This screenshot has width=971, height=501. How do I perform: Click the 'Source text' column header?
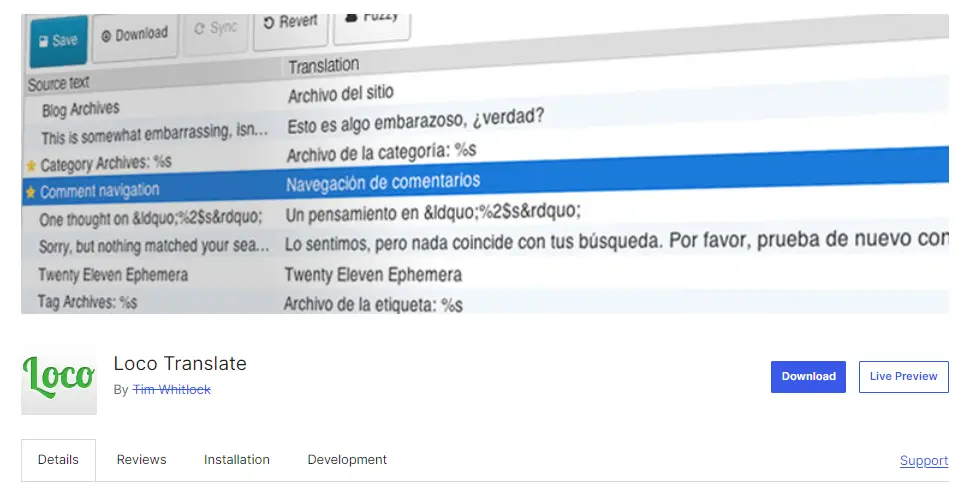pyautogui.click(x=58, y=84)
